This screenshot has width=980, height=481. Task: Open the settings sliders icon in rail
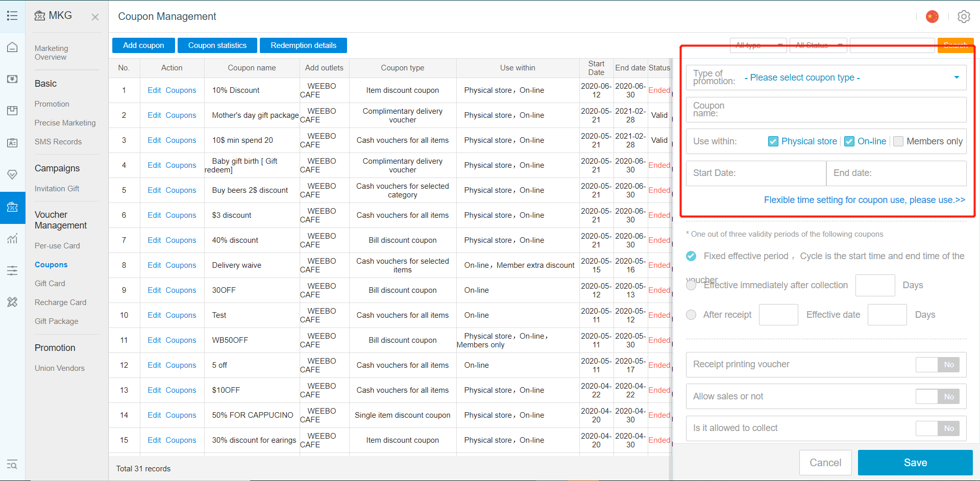pos(12,270)
